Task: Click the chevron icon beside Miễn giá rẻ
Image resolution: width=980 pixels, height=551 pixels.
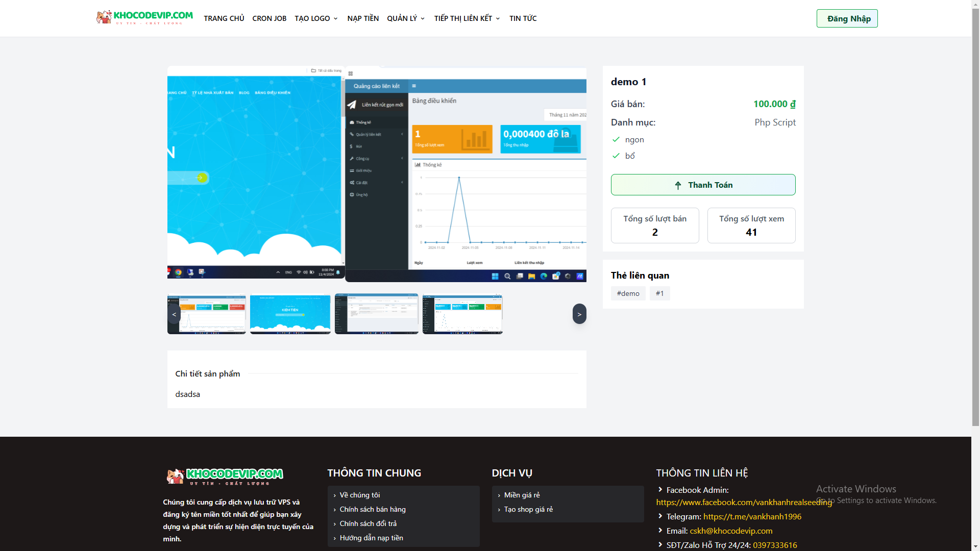Action: click(499, 495)
